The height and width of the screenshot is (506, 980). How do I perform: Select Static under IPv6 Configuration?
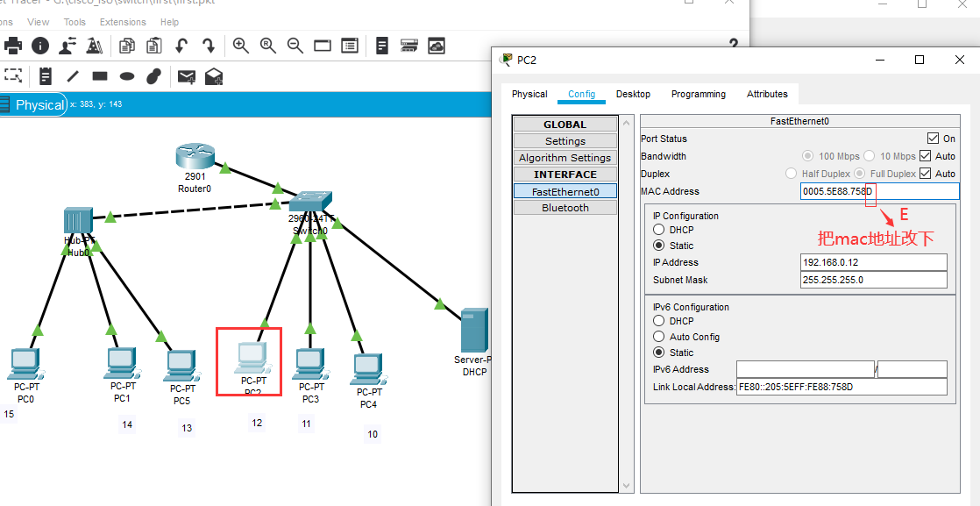(x=659, y=353)
